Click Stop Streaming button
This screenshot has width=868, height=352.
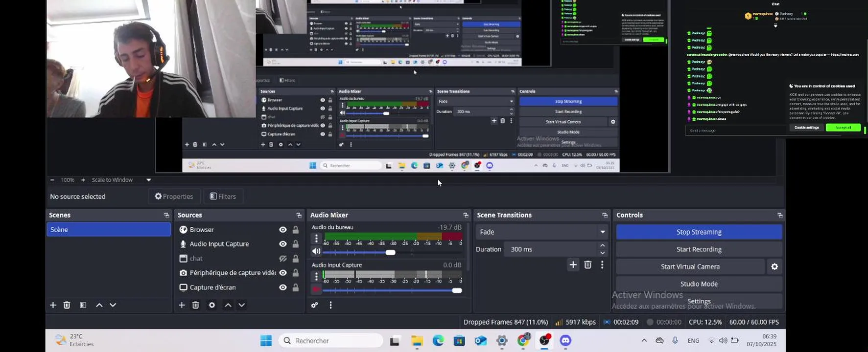(x=699, y=232)
